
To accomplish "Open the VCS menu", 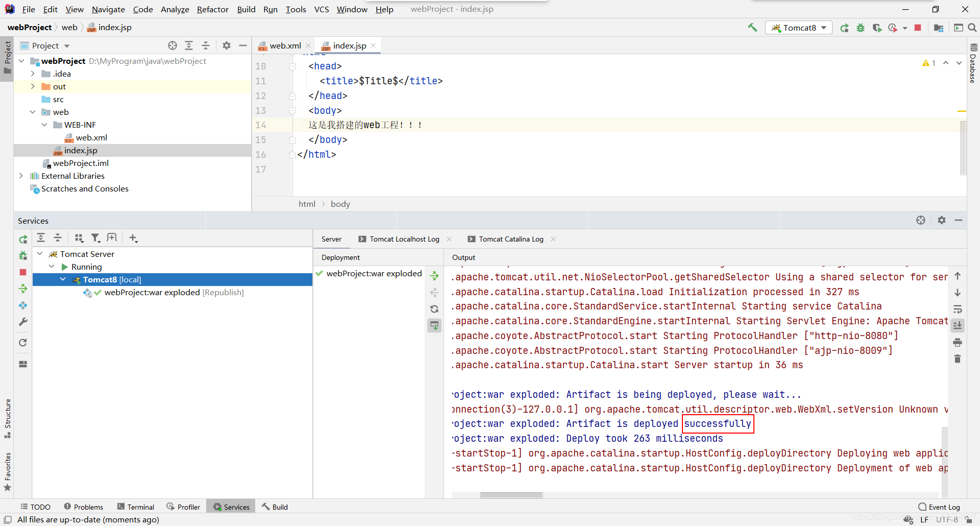I will [322, 9].
